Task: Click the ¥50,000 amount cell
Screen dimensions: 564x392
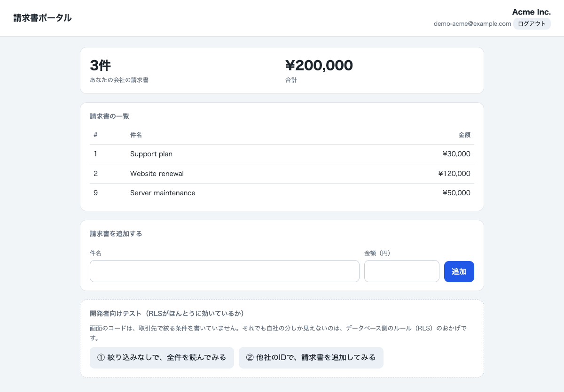Action: [x=456, y=193]
